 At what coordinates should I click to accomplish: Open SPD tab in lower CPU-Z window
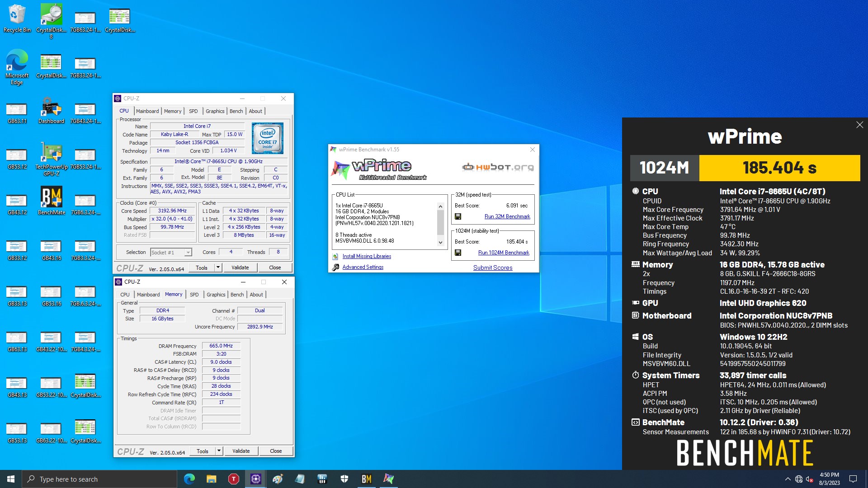point(194,295)
